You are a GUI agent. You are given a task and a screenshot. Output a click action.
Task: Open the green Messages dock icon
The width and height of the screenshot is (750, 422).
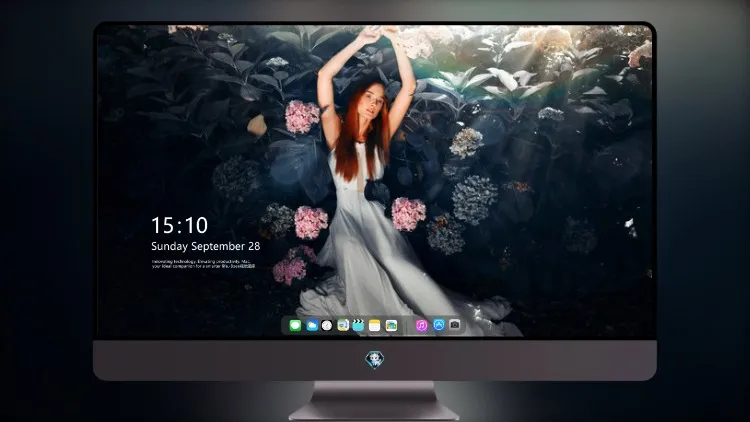[295, 325]
